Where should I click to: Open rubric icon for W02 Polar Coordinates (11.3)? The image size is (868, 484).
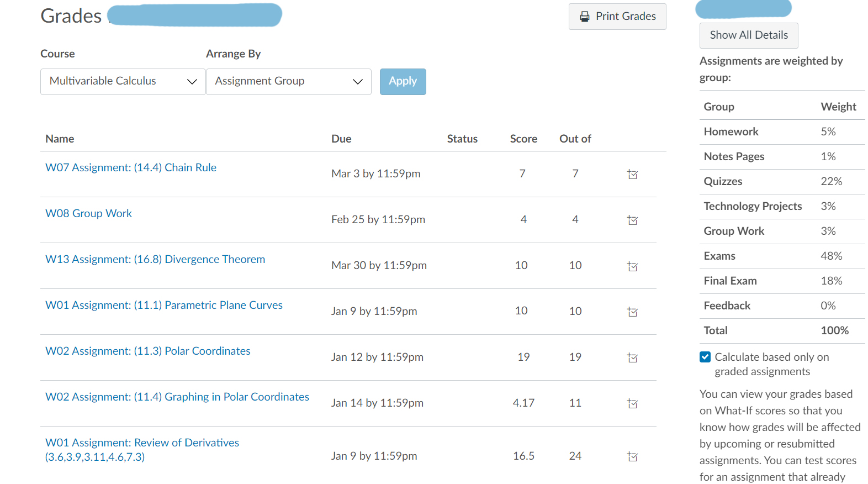tap(632, 358)
